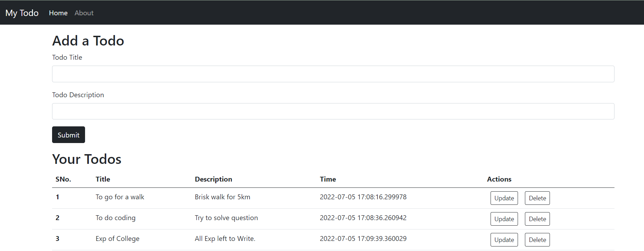Click the My Todo brand link
This screenshot has width=644, height=251.
[22, 12]
